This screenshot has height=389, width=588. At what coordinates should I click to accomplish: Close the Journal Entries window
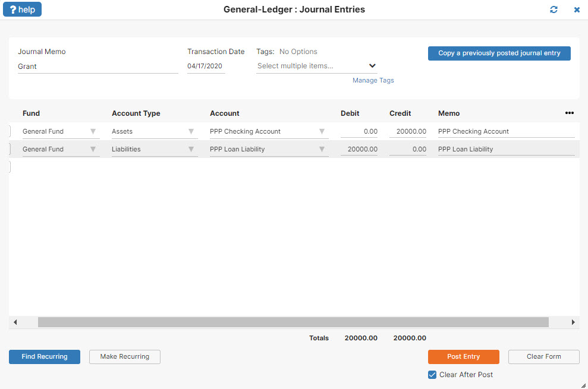(577, 10)
